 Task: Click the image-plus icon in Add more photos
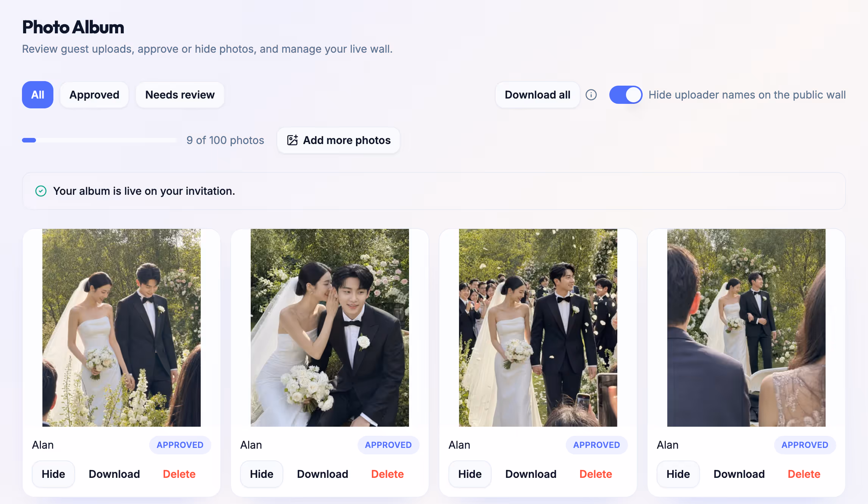pyautogui.click(x=292, y=140)
